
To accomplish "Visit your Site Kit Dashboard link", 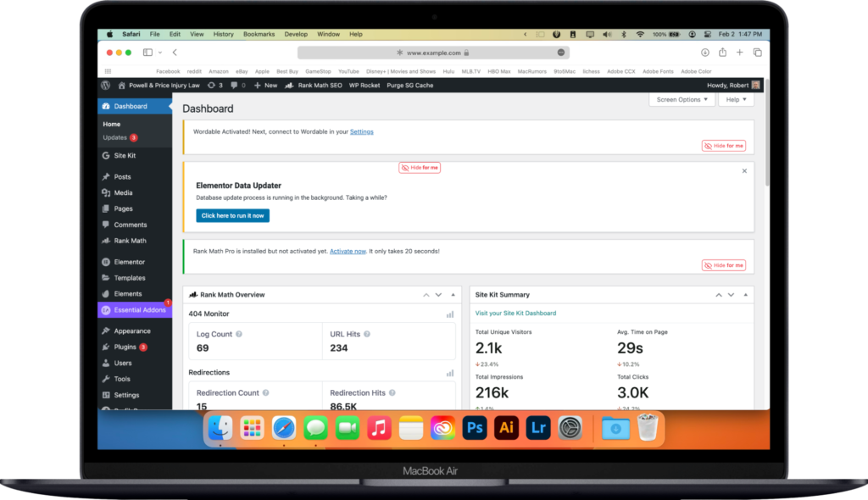I will coord(515,314).
